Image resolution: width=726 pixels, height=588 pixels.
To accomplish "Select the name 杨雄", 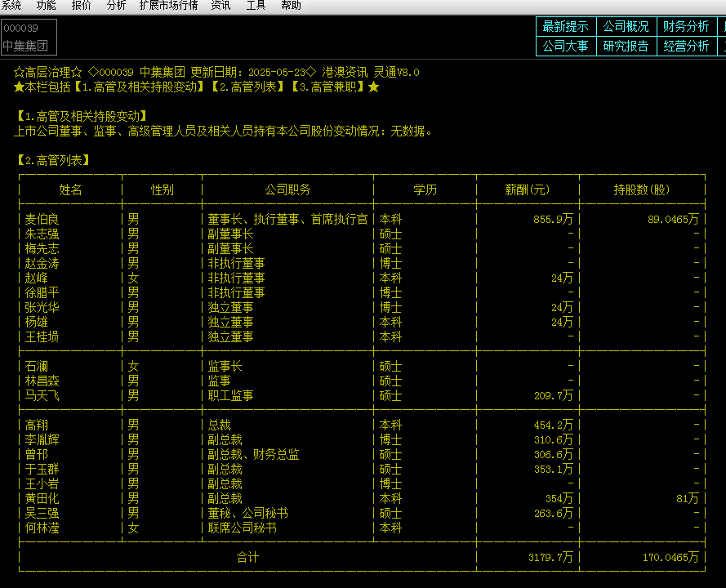I will click(x=36, y=322).
